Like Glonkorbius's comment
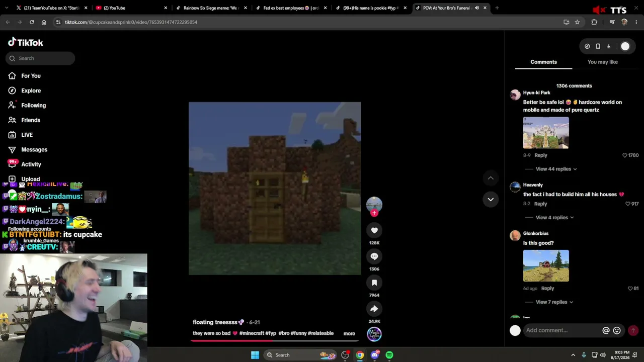The width and height of the screenshot is (644, 362). (x=630, y=289)
